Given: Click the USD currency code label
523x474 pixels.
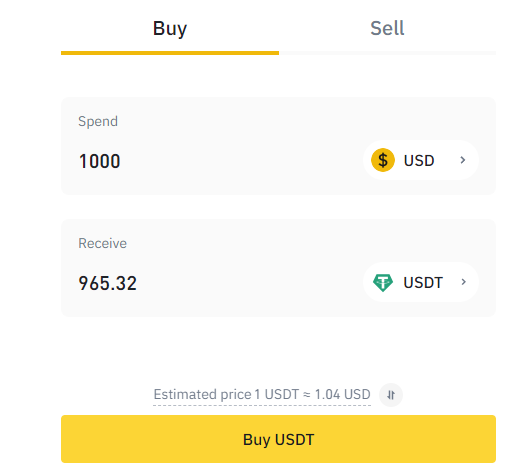Looking at the screenshot, I should tap(419, 160).
